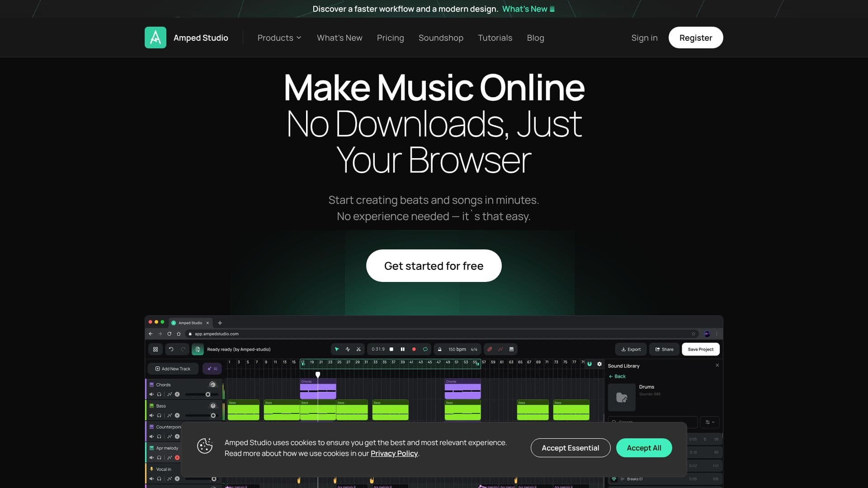The image size is (868, 488).
Task: Toggle the metronome icon beside 150 bpm
Action: 439,349
